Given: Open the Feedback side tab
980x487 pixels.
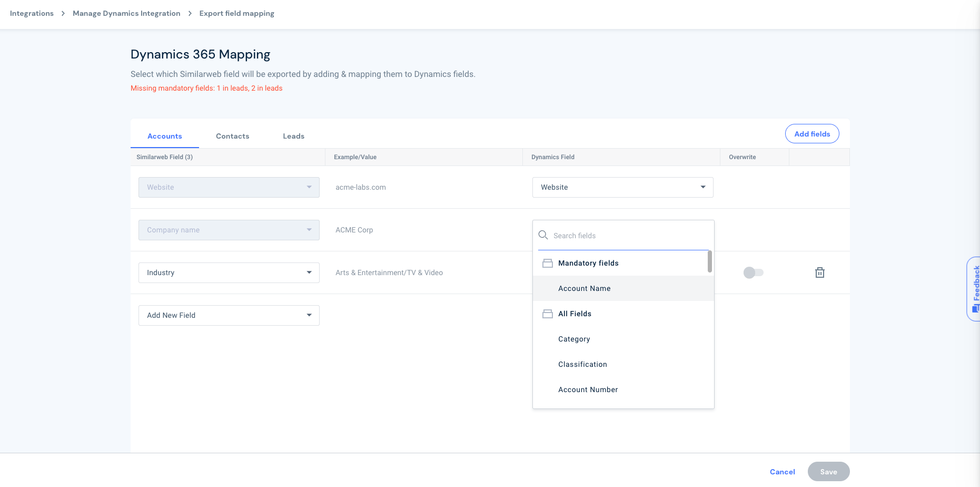Looking at the screenshot, I should click(974, 289).
